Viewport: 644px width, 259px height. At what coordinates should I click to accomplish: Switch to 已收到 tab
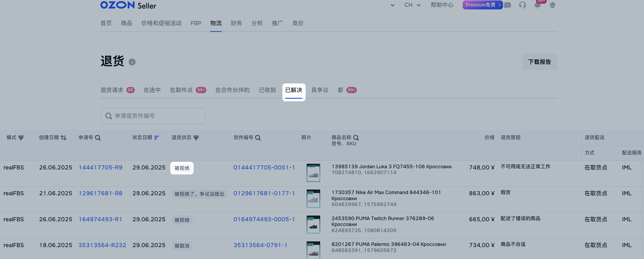[267, 90]
